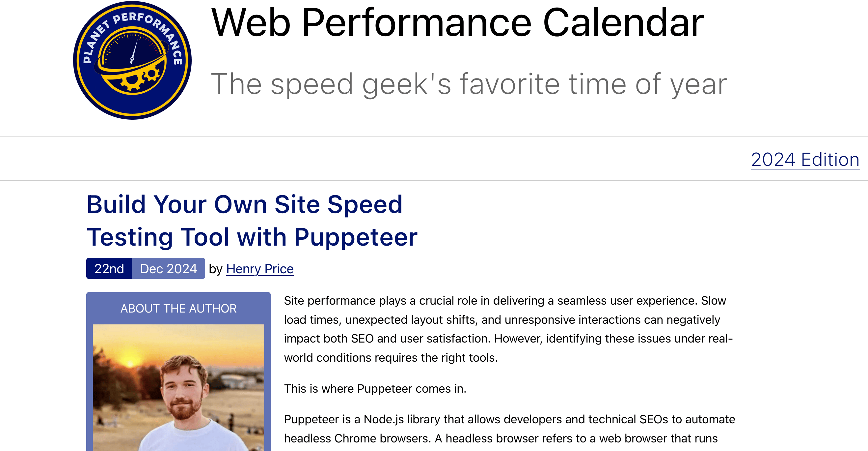The image size is (868, 451).
Task: Click the Dec 2024 label
Action: coord(169,268)
